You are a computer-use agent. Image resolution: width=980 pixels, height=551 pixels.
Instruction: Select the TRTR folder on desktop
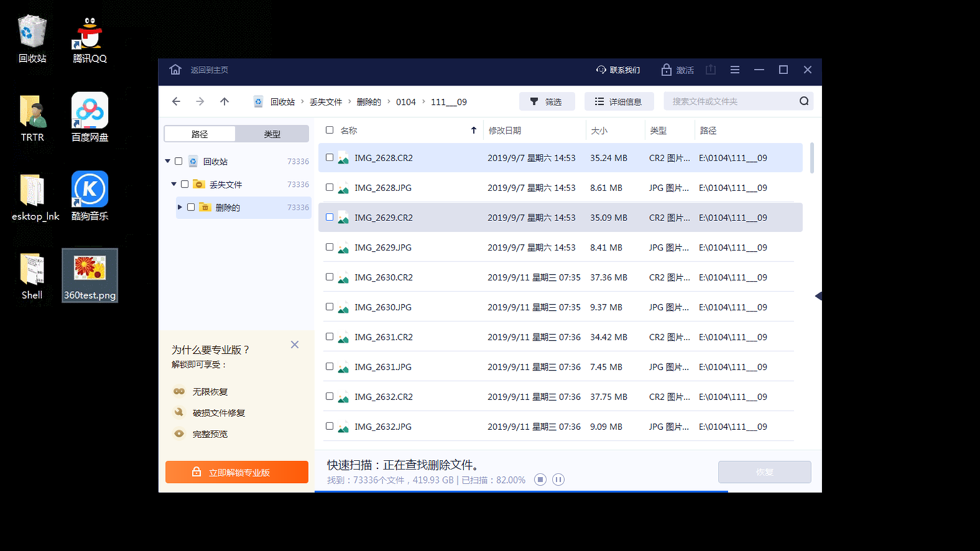[32, 118]
